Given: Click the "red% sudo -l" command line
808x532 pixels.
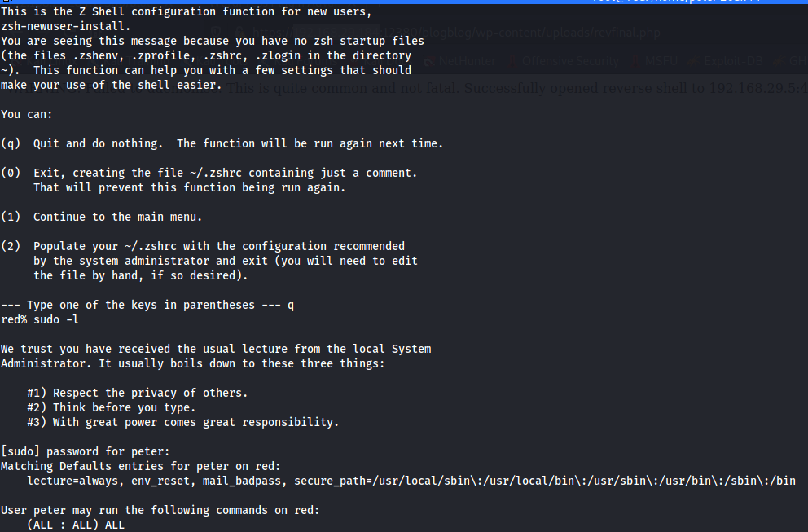Looking at the screenshot, I should coord(40,319).
